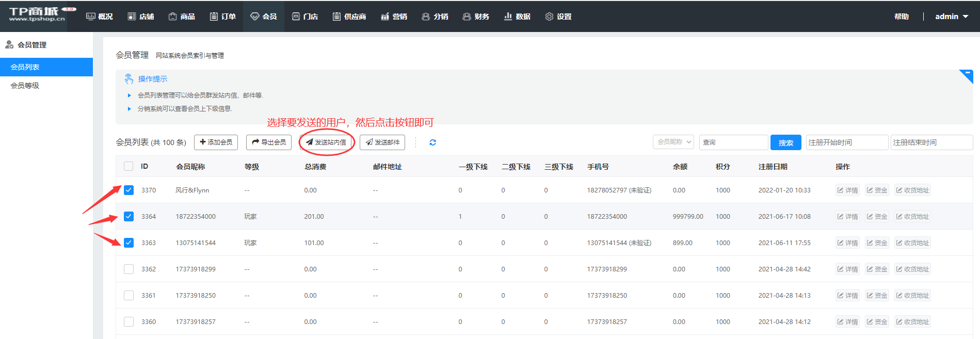Check the checkbox for member 3362

coord(128,269)
